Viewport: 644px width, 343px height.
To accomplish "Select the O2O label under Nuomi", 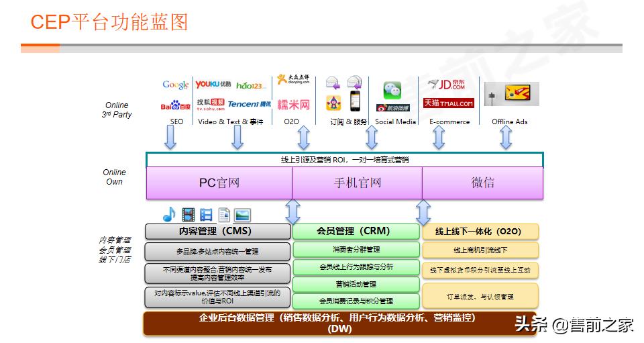I will point(291,121).
